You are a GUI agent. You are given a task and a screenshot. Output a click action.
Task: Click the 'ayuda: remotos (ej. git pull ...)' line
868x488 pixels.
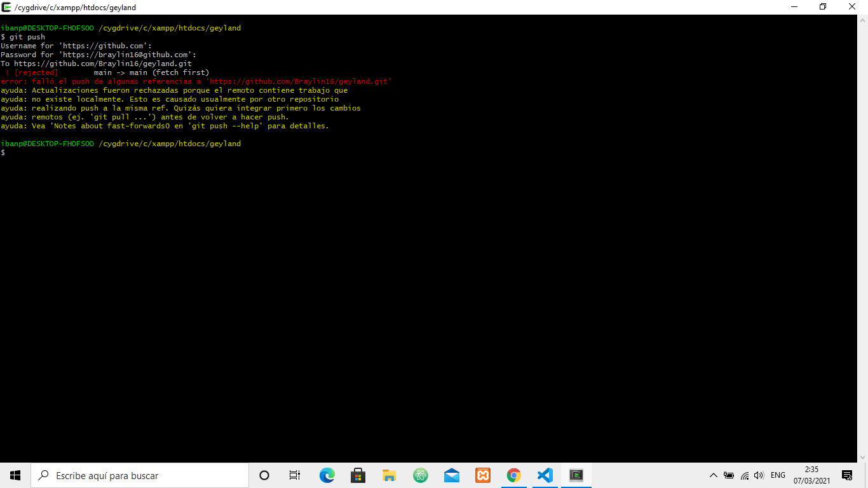[x=145, y=117]
